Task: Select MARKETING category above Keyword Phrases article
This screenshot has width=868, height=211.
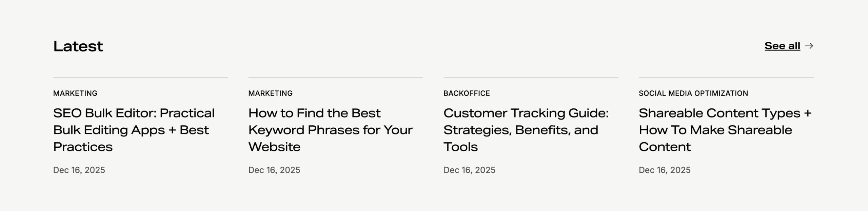Action: tap(270, 93)
